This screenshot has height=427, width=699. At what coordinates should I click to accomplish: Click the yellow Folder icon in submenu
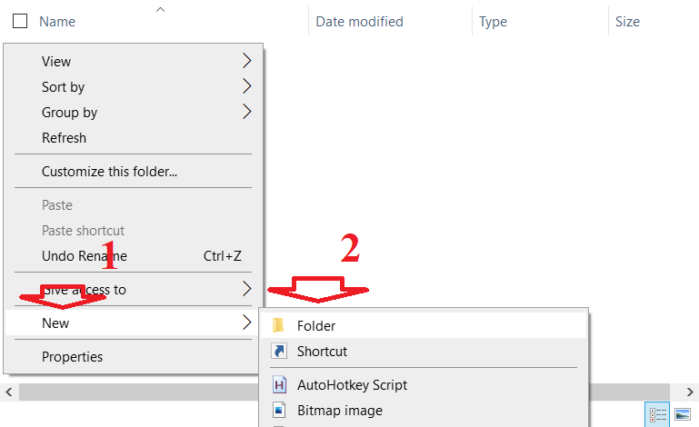pos(279,326)
